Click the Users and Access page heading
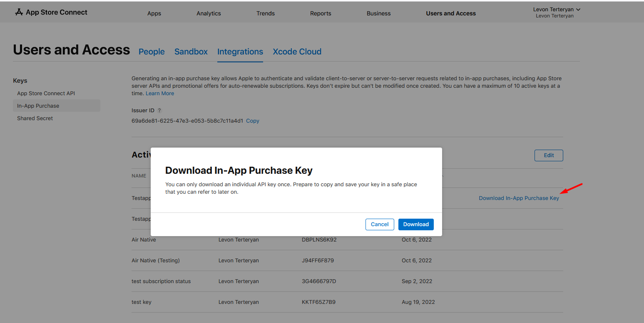This screenshot has height=323, width=644. point(72,50)
